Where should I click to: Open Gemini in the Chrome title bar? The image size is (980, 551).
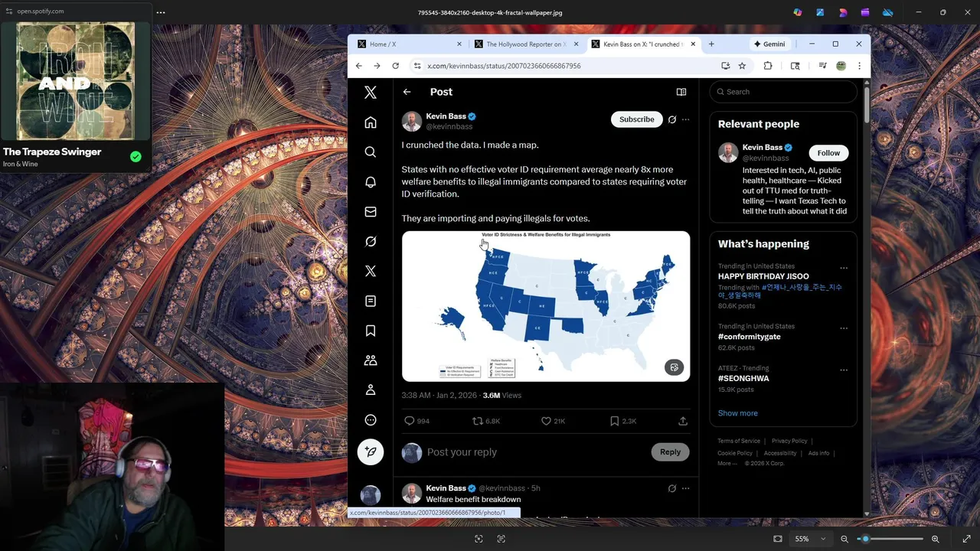point(769,44)
